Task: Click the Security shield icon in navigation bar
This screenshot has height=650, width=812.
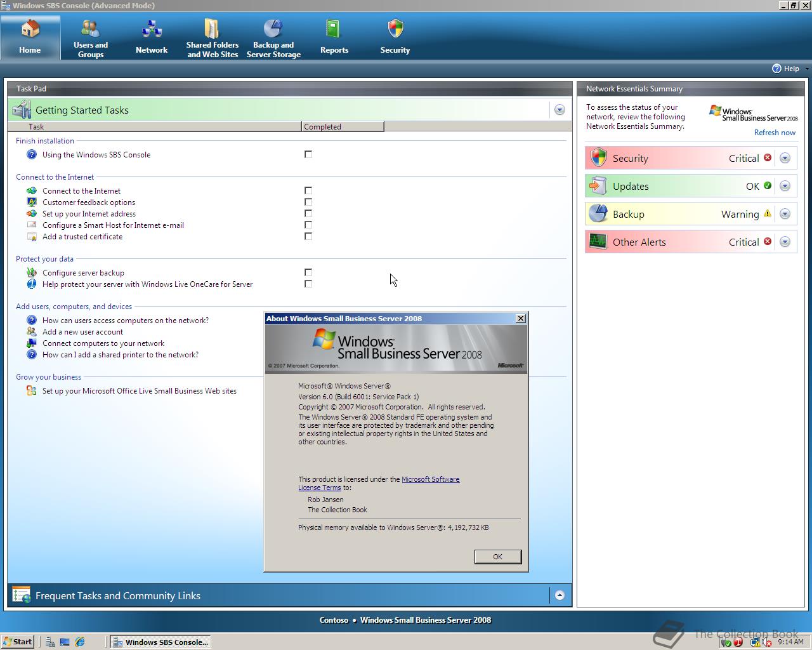Action: (395, 29)
